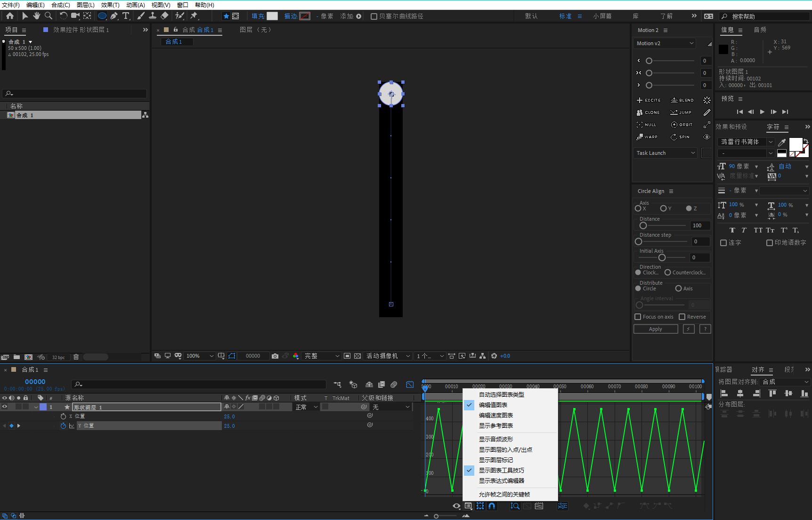Select the Counterclock direction radio
This screenshot has width=812, height=520.
tap(667, 272)
